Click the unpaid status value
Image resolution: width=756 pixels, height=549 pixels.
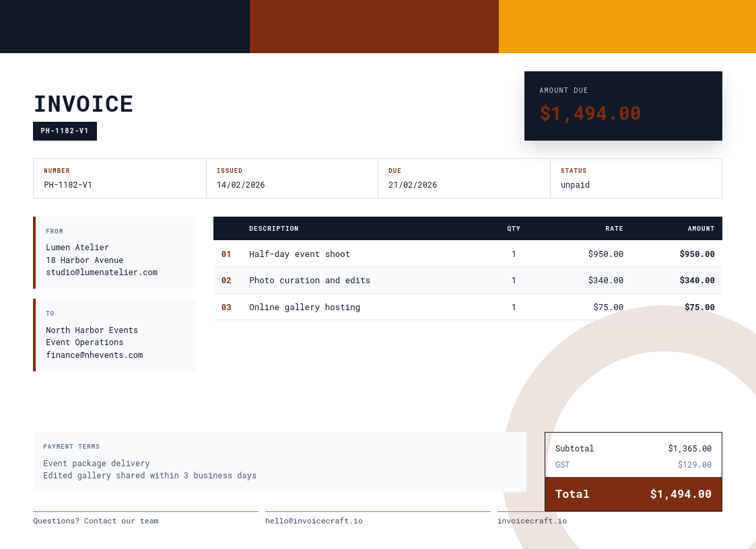[575, 185]
